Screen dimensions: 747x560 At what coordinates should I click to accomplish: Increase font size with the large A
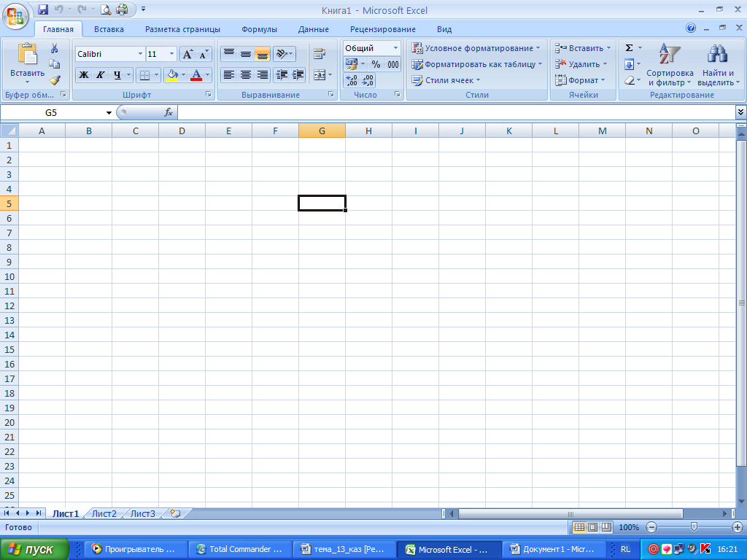pos(187,54)
